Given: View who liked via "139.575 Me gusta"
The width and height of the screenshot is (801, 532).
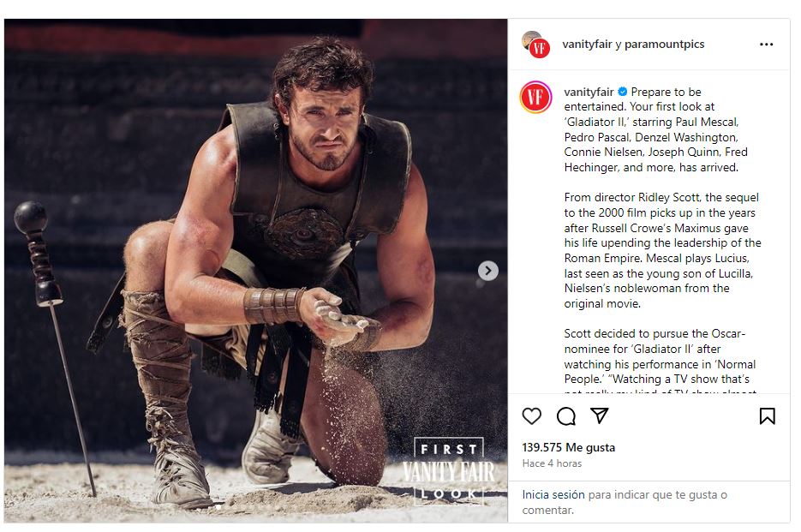Looking at the screenshot, I should (x=568, y=447).
